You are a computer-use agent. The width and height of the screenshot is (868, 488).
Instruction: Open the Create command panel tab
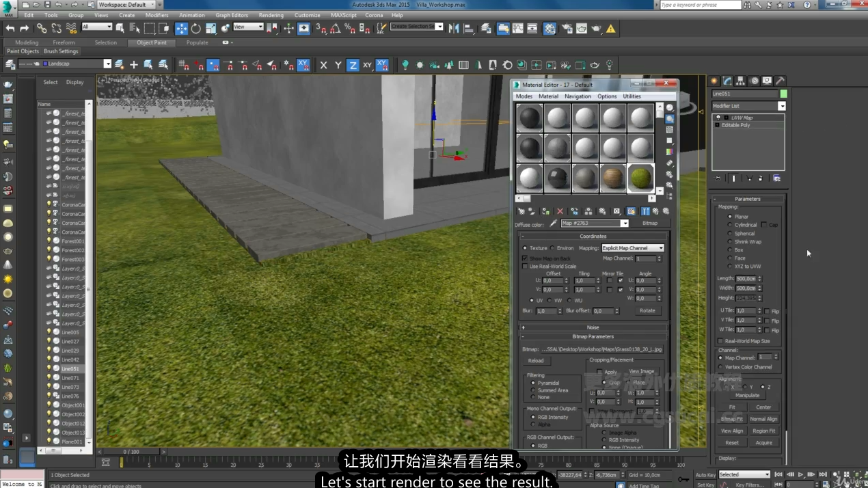pyautogui.click(x=714, y=81)
